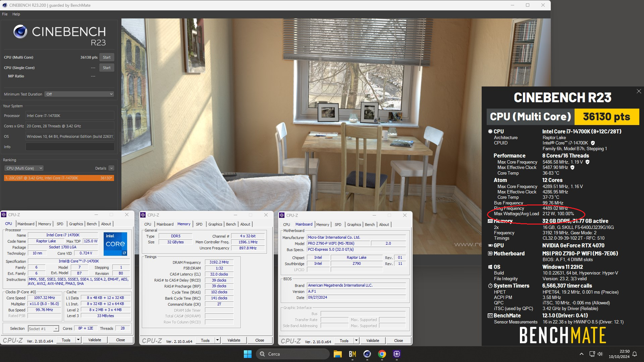Open the Help menu
The image size is (644, 362).
16,14
